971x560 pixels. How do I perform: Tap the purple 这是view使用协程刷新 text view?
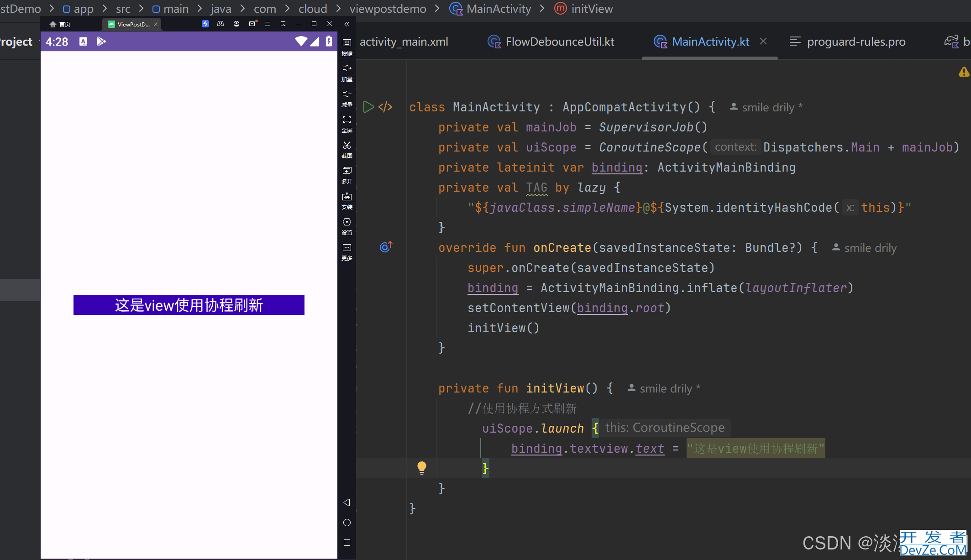click(x=189, y=305)
